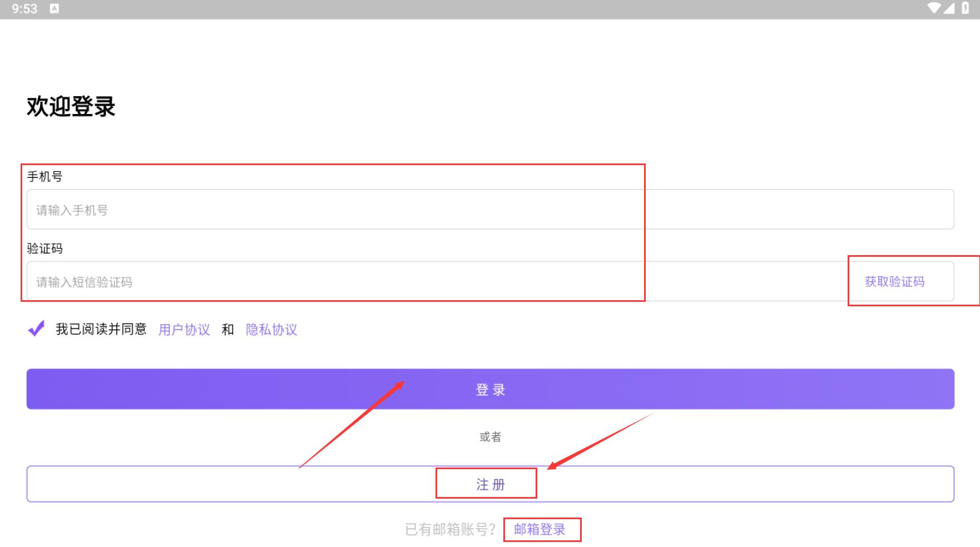Click the 手机号 field label

(45, 177)
